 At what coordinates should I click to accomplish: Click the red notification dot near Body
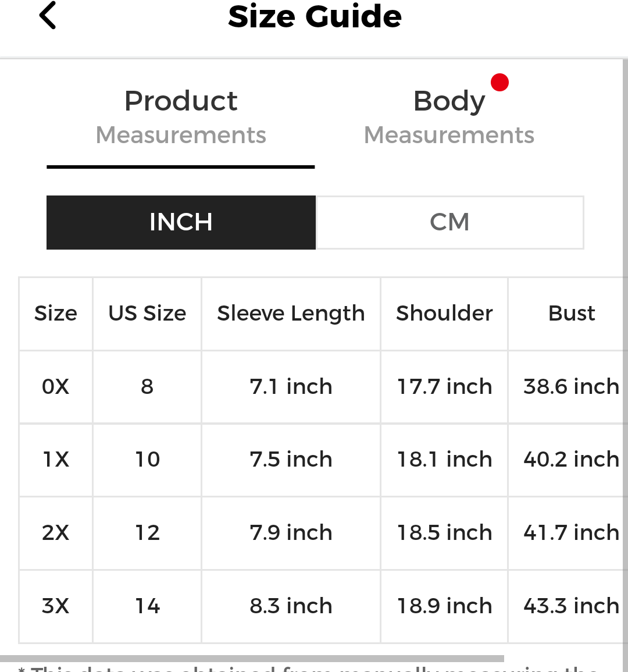point(499,82)
